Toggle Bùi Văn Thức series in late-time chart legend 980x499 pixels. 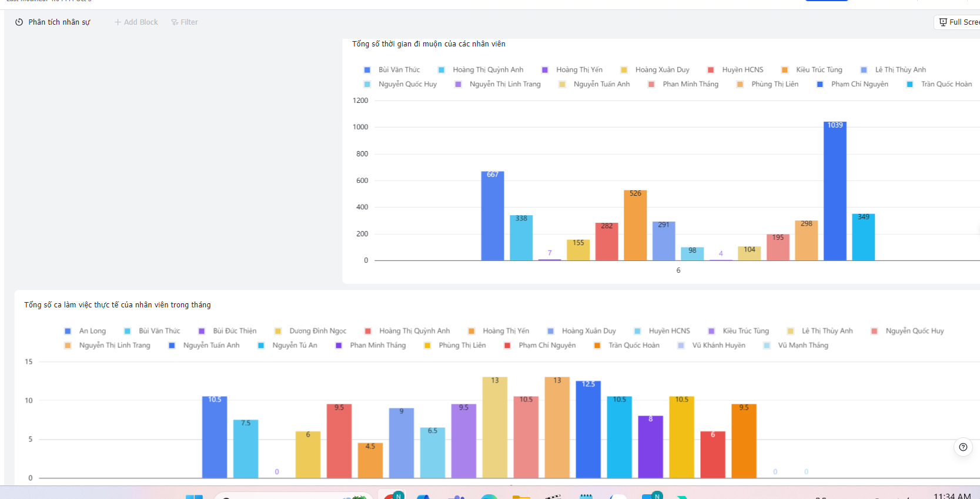tap(392, 70)
